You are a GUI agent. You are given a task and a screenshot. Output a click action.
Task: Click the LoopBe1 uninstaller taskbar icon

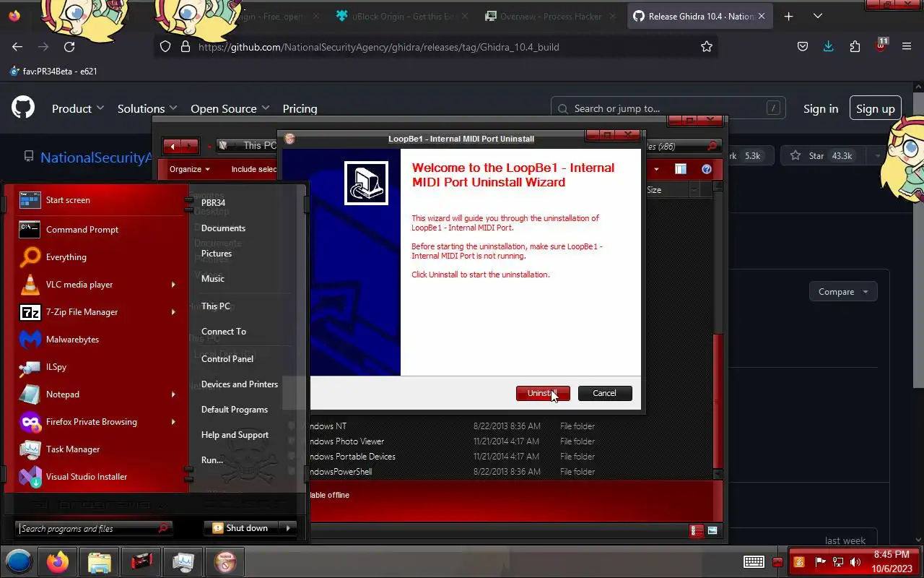click(225, 561)
